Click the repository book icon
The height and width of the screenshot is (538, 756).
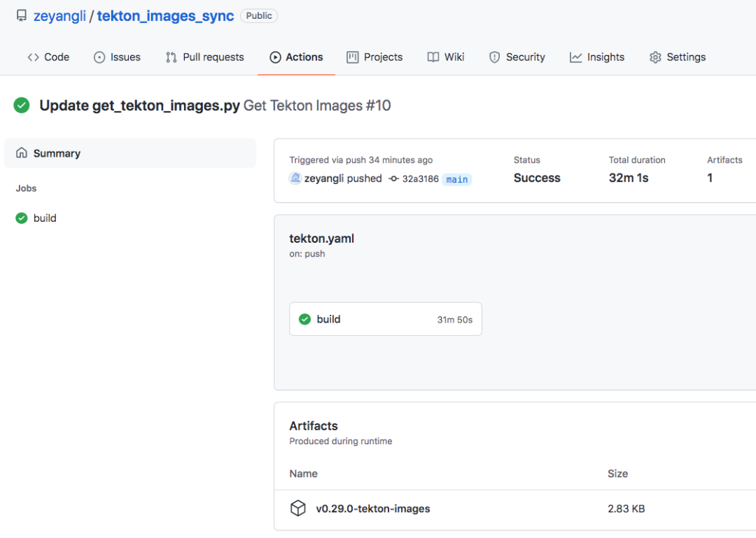[x=22, y=15]
